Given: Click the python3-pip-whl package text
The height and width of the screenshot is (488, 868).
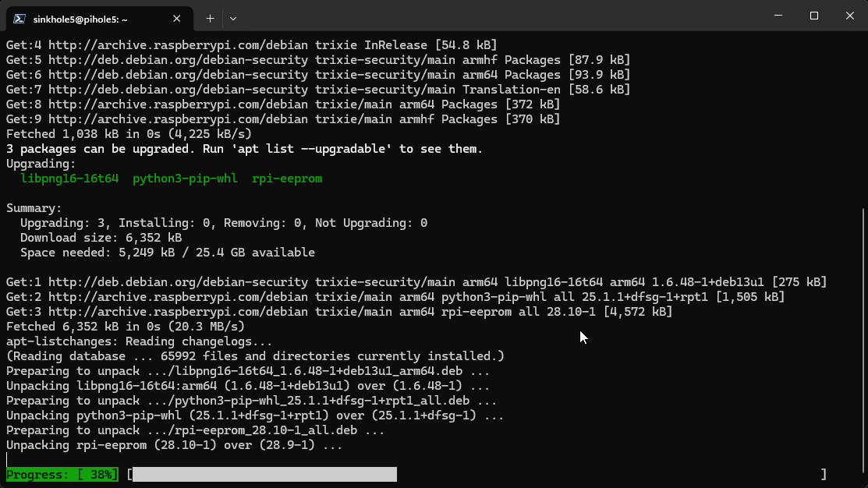Looking at the screenshot, I should click(185, 178).
